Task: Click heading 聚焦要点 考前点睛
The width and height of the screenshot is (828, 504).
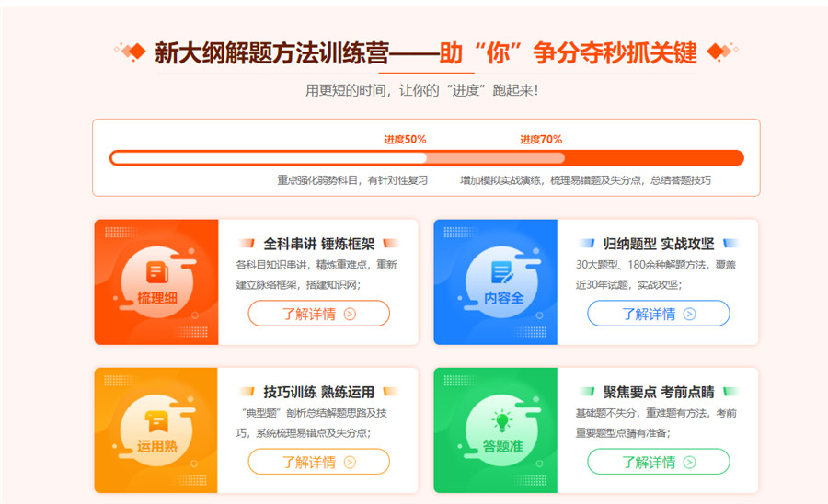Action: pos(659,392)
